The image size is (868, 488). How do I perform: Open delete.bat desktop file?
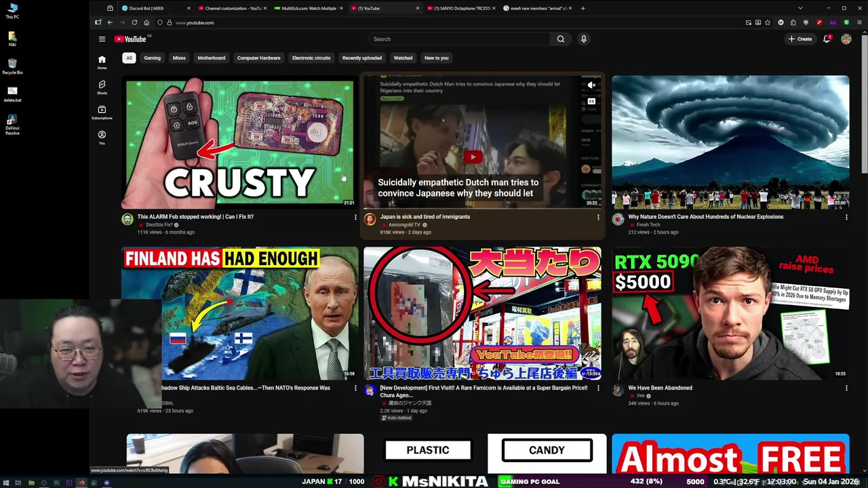tap(12, 94)
